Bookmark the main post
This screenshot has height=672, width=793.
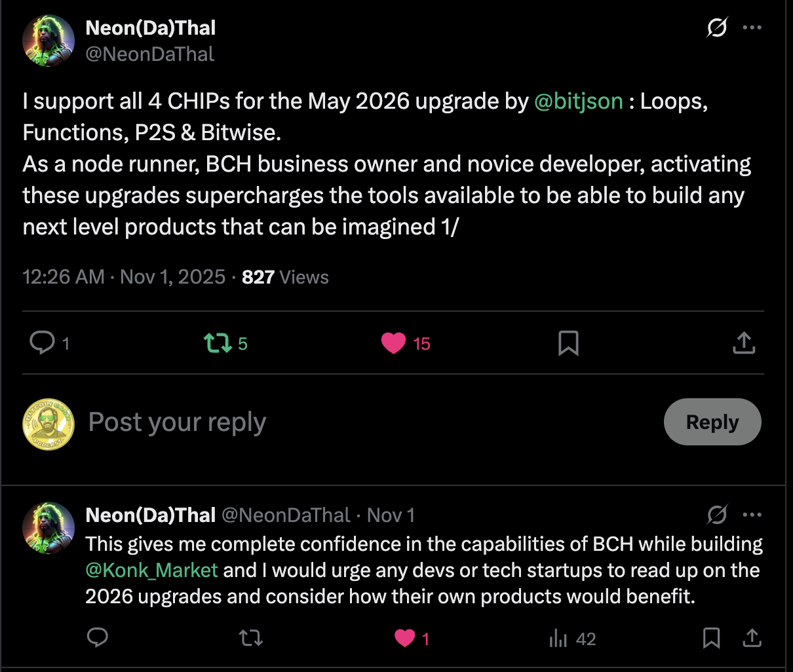pyautogui.click(x=568, y=343)
